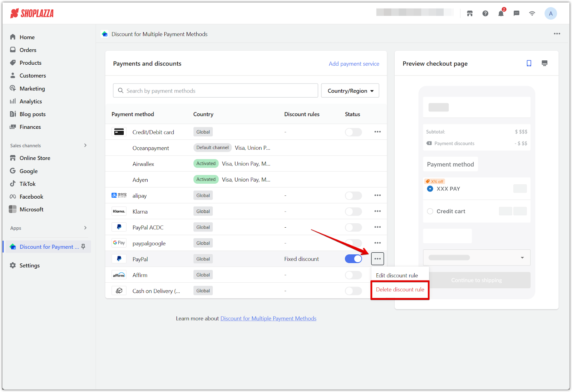
Task: Click the Discount app icon in page header
Action: [105, 34]
